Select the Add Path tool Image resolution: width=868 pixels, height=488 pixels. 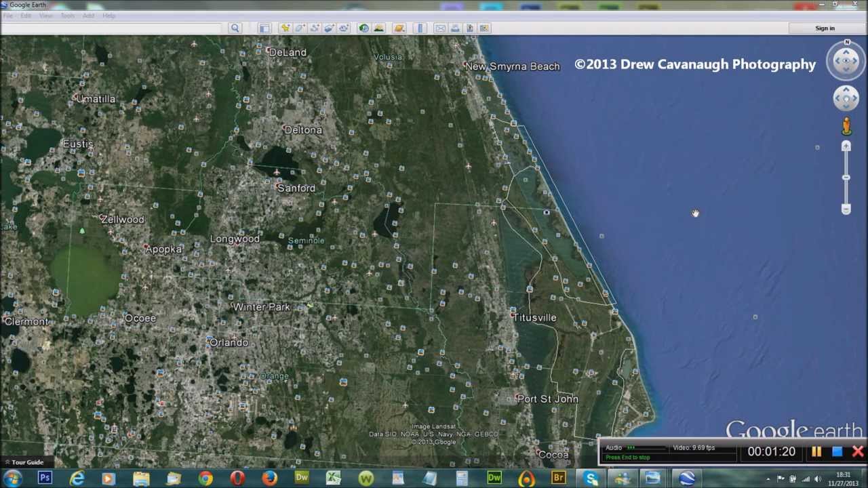point(315,28)
